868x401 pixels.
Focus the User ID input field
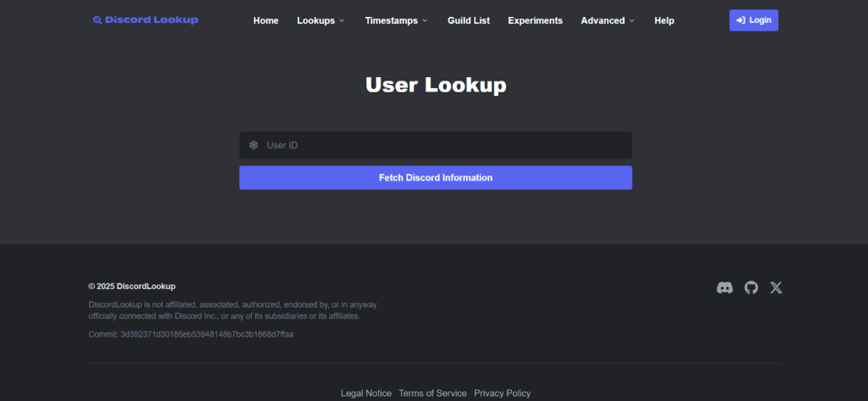click(435, 145)
